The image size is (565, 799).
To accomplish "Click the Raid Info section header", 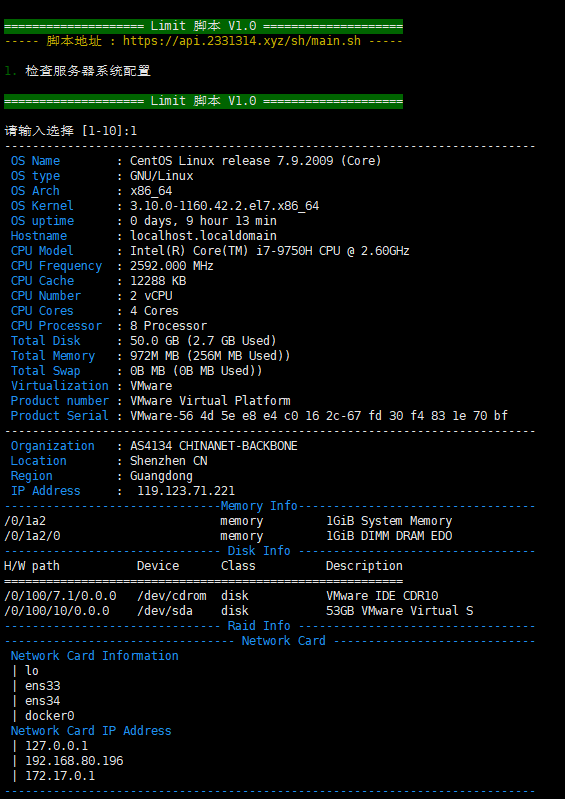I will [259, 626].
